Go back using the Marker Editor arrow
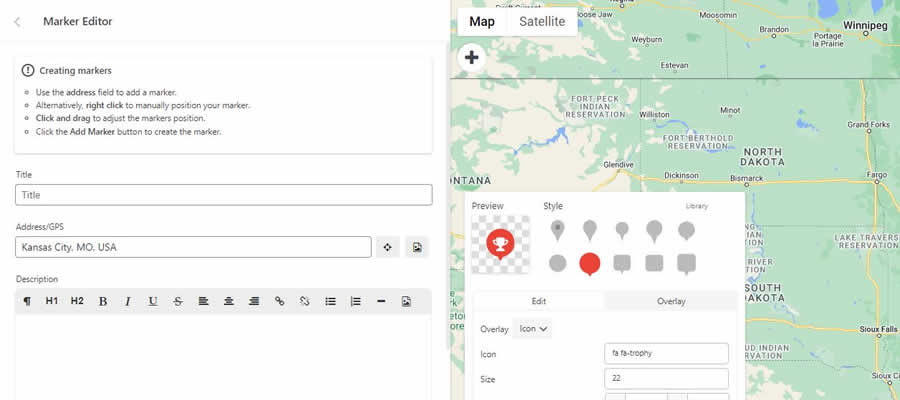Image resolution: width=900 pixels, height=400 pixels. [x=17, y=22]
